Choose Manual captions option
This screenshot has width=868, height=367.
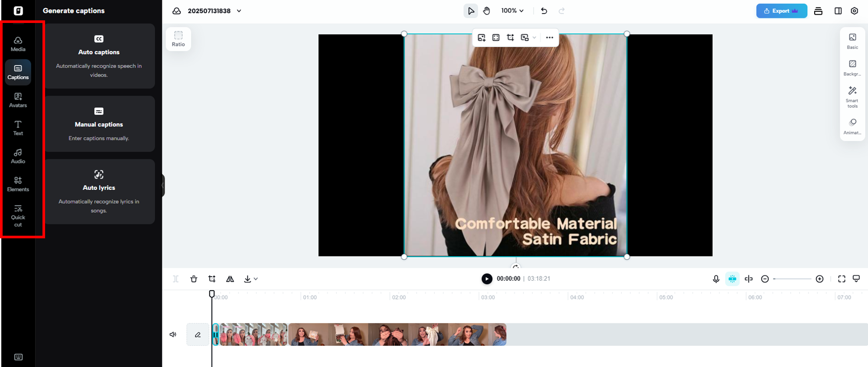pyautogui.click(x=99, y=124)
